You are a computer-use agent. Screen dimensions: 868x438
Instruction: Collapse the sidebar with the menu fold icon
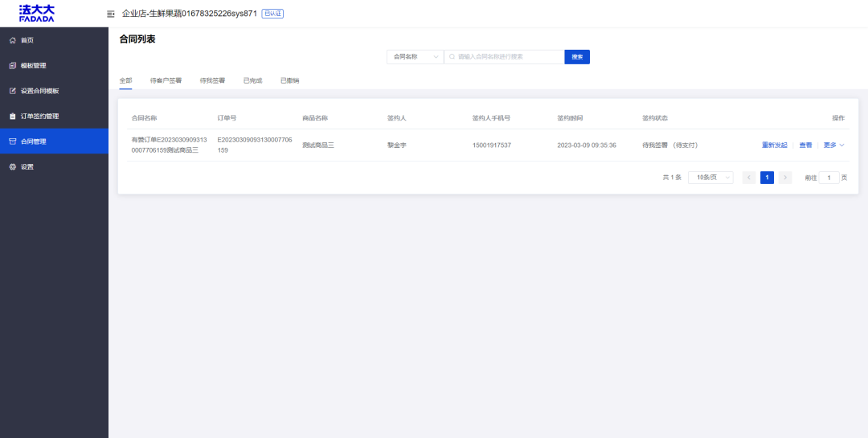coord(111,14)
